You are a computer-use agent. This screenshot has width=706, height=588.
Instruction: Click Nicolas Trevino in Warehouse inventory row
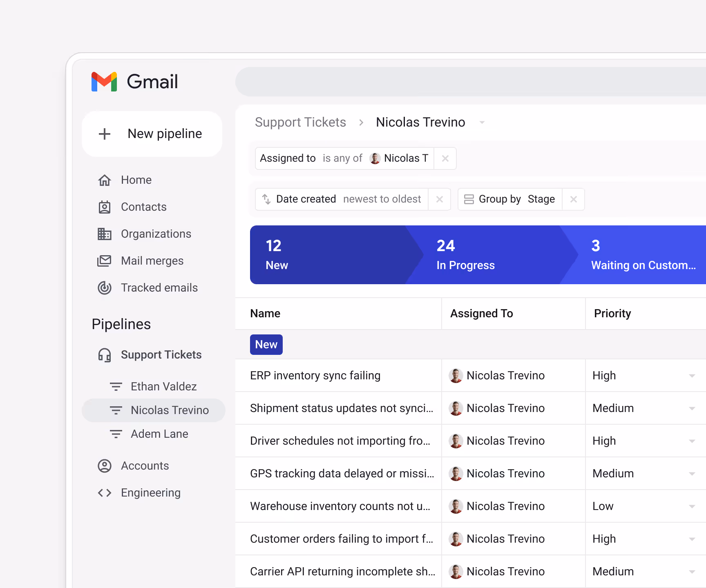[x=505, y=506]
